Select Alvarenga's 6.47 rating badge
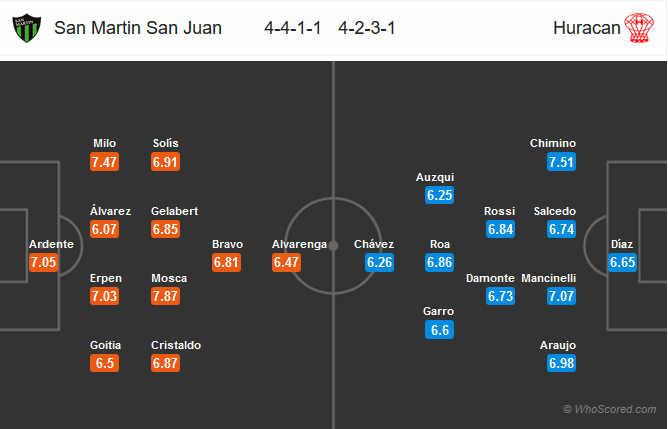The width and height of the screenshot is (668, 429). tap(287, 262)
